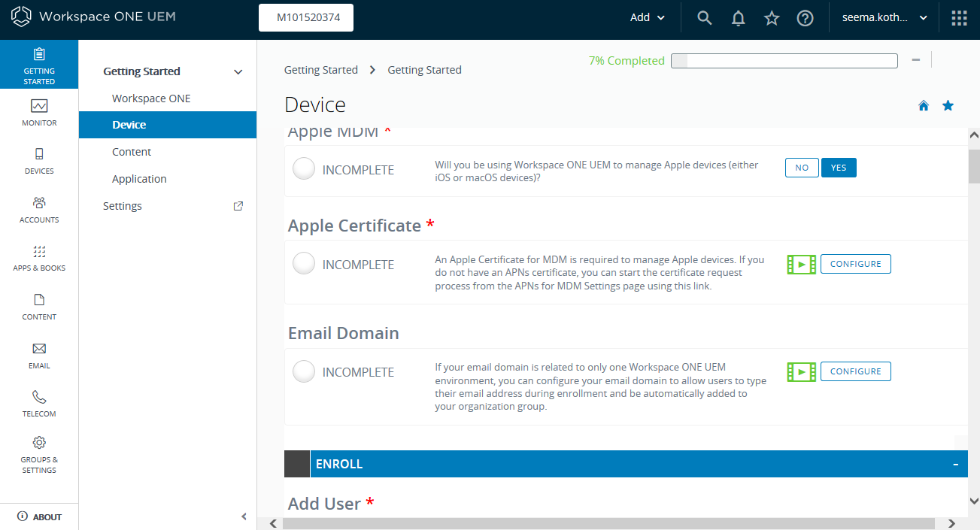Play the Email Domain video tutorial icon
This screenshot has width=980, height=530.
(802, 372)
